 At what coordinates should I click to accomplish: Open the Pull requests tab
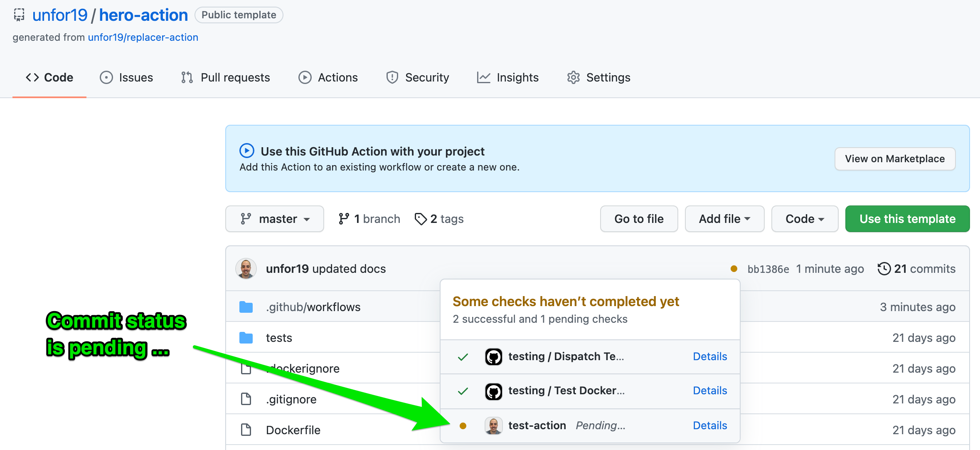point(226,77)
